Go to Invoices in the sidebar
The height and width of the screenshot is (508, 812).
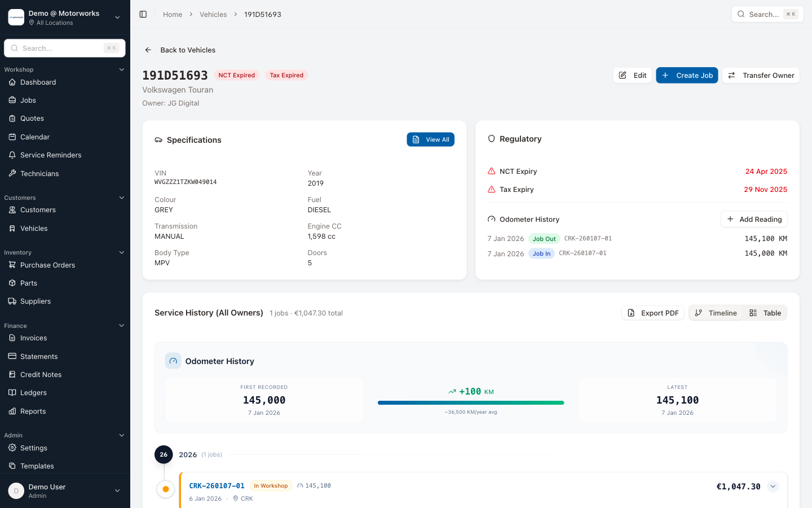[34, 338]
